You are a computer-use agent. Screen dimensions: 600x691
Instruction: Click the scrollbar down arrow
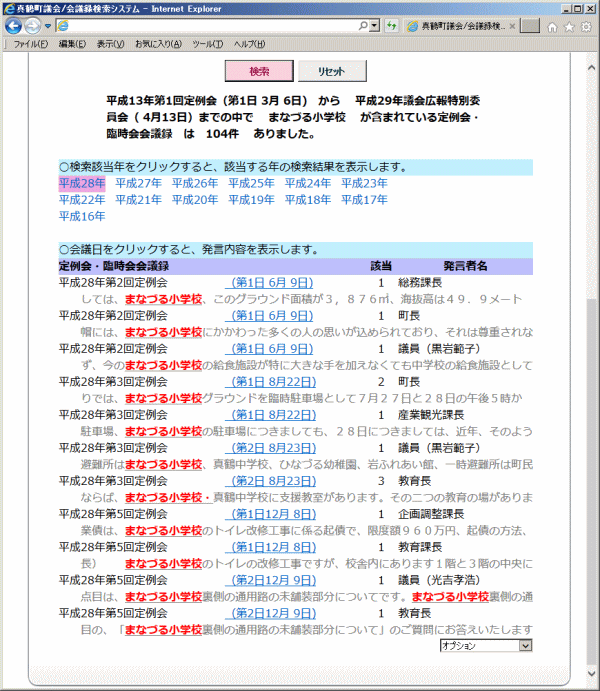[x=591, y=673]
